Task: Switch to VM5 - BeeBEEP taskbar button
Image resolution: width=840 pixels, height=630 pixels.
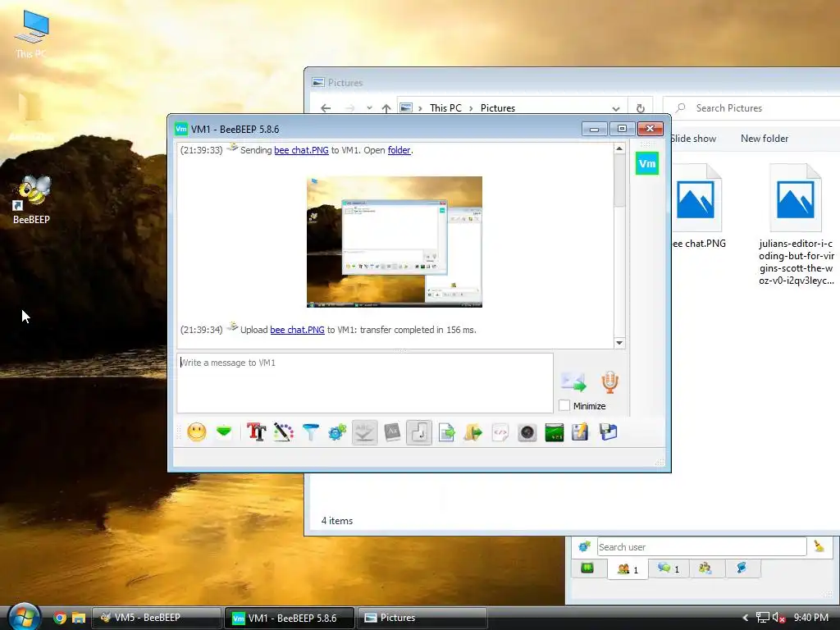Action: 157,618
